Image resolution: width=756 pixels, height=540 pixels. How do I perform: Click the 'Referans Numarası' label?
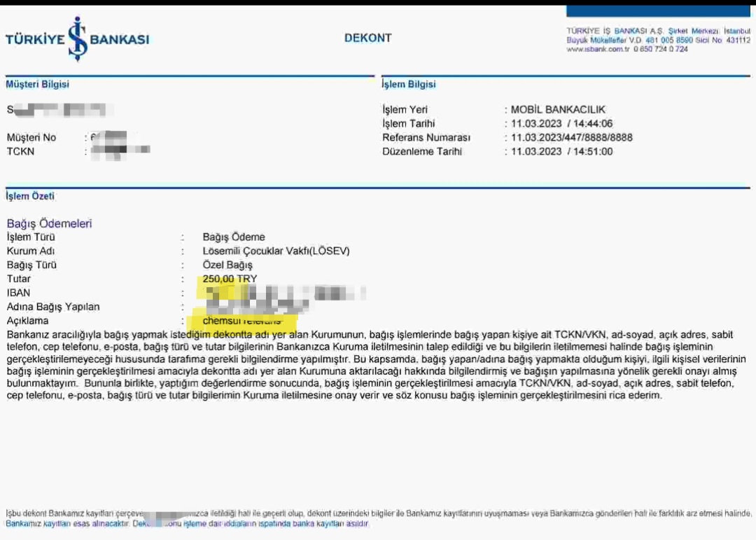click(x=426, y=137)
